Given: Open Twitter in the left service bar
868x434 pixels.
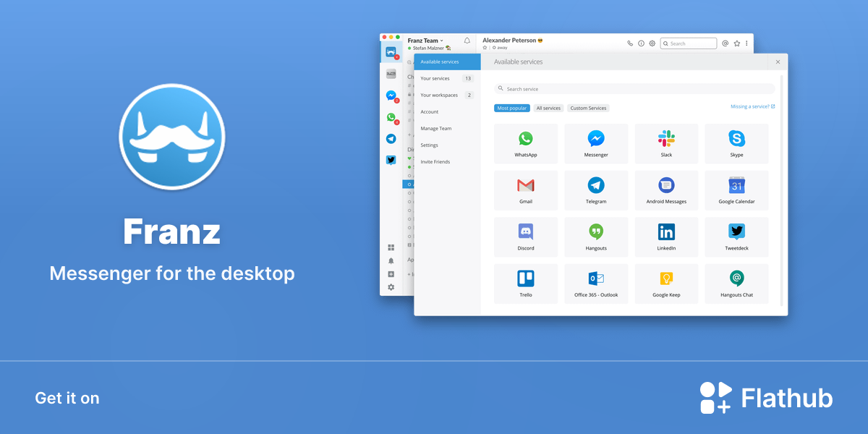Looking at the screenshot, I should point(391,161).
